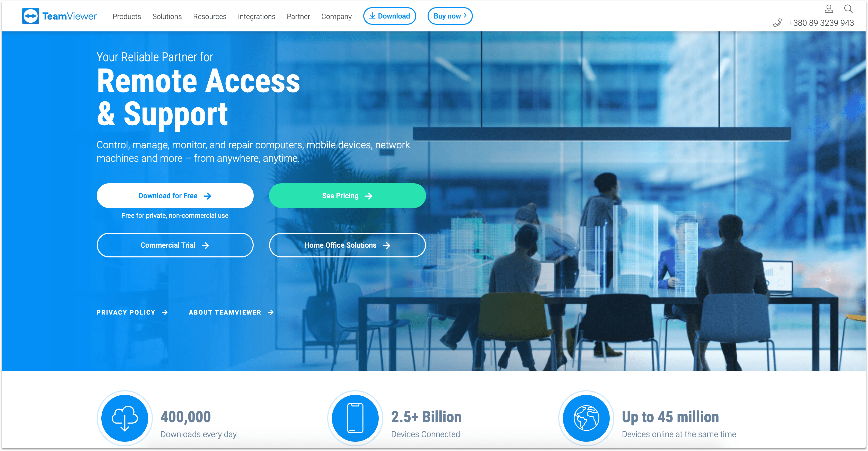
Task: Click the Home Office Solutions link
Action: coord(347,245)
